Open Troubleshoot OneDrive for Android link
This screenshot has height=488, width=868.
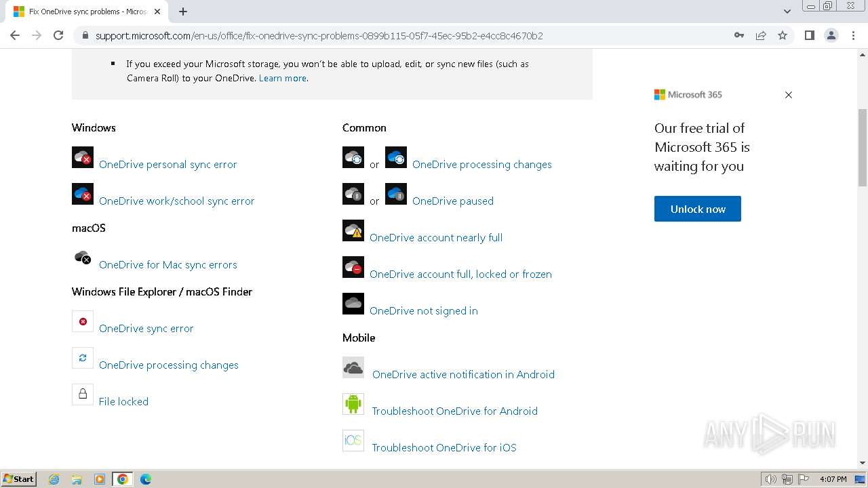(x=454, y=411)
